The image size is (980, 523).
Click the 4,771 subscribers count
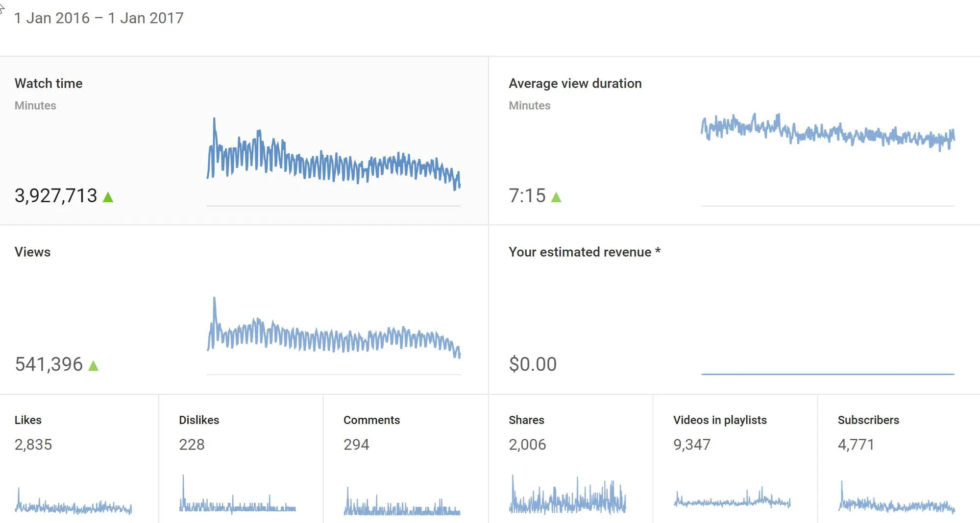856,445
